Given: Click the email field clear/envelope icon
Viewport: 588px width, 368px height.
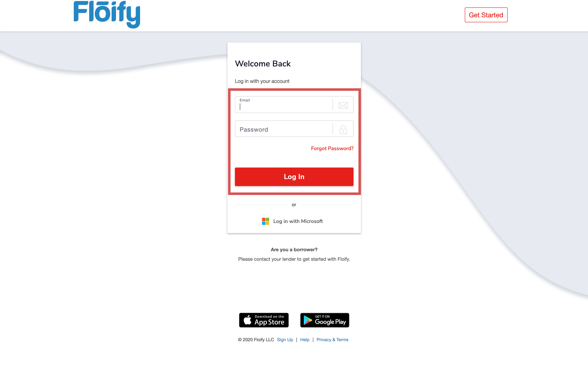Looking at the screenshot, I should click(x=343, y=105).
